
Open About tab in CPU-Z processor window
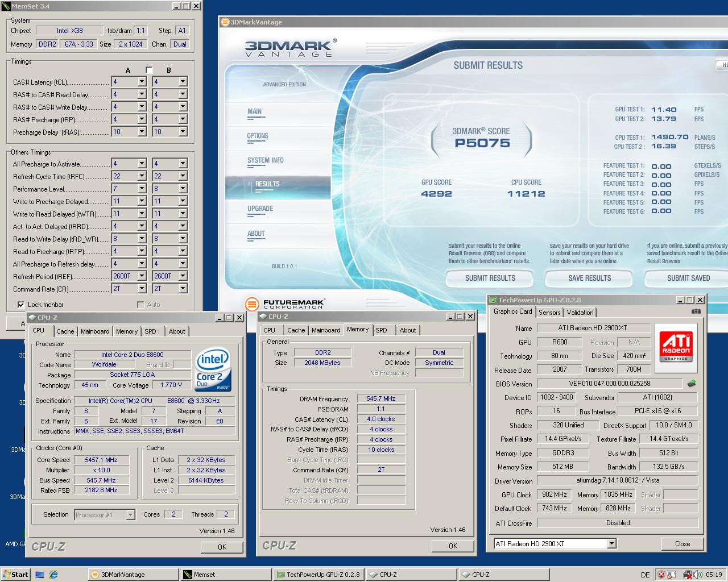click(177, 331)
